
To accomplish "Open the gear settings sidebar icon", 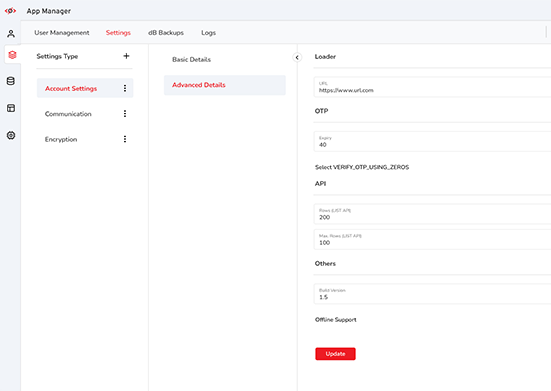I will (11, 135).
